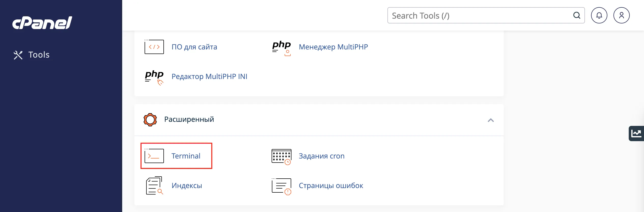
Task: Open the Страницы ошибок link
Action: (x=331, y=185)
